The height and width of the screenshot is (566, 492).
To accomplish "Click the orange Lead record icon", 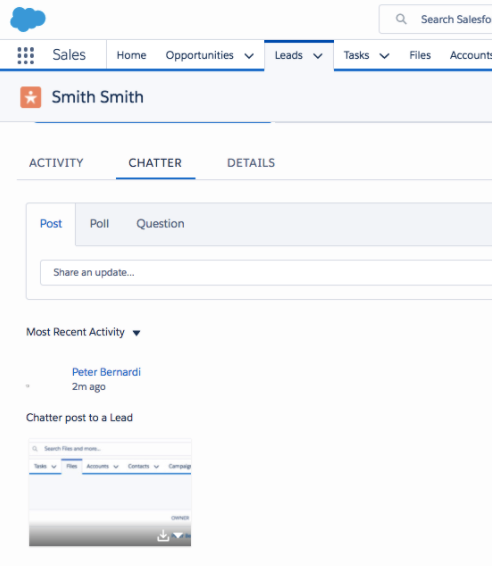I will (x=31, y=97).
